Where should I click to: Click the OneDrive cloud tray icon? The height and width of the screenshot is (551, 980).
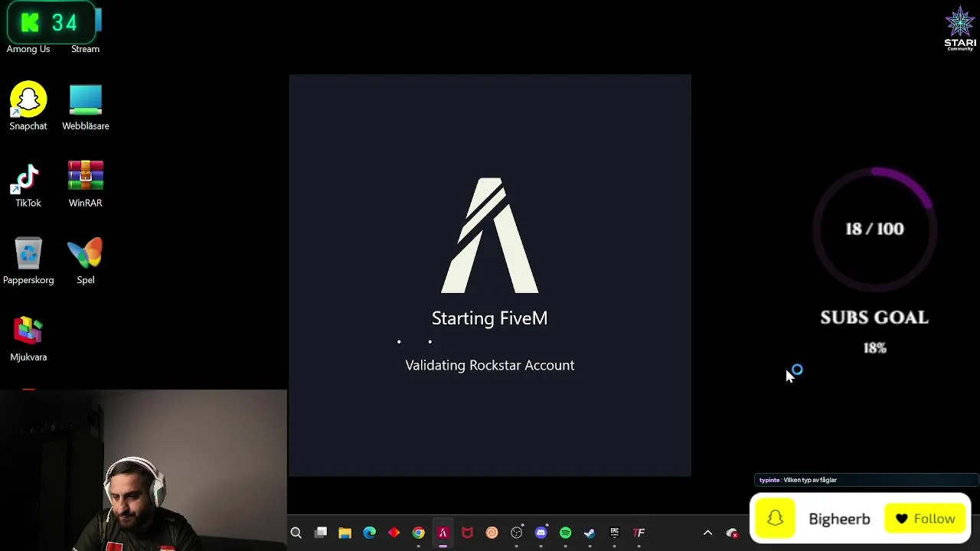[x=732, y=533]
